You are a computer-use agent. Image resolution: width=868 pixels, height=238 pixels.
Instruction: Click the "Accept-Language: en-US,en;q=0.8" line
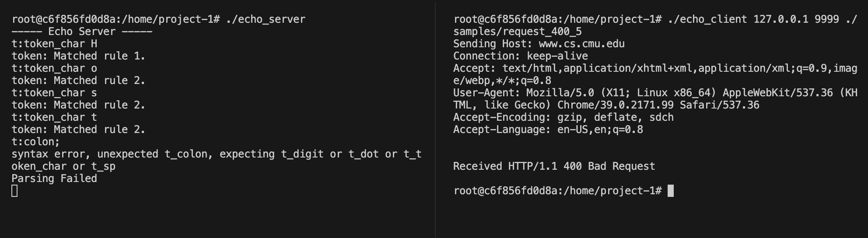[548, 129]
